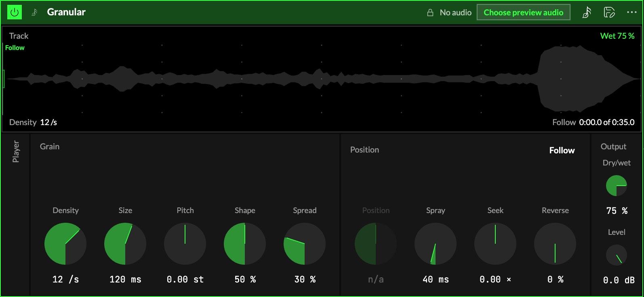Click Wet 75 % readout in waveform display
This screenshot has height=297, width=644.
click(x=617, y=36)
